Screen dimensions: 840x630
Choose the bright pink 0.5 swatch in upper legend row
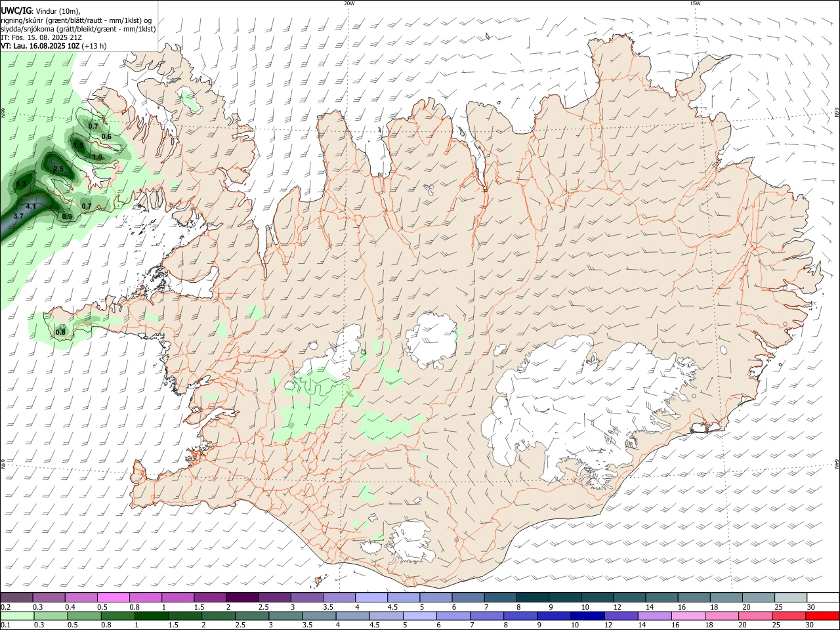click(x=113, y=597)
